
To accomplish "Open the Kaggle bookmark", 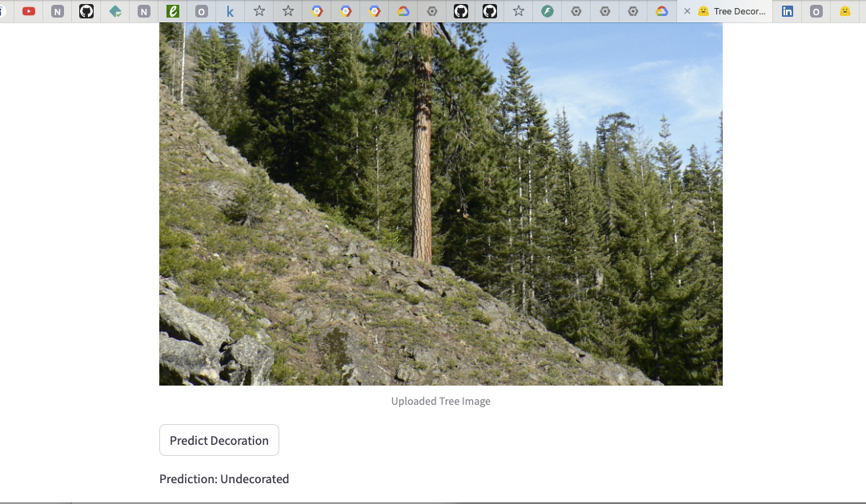I will (x=230, y=12).
